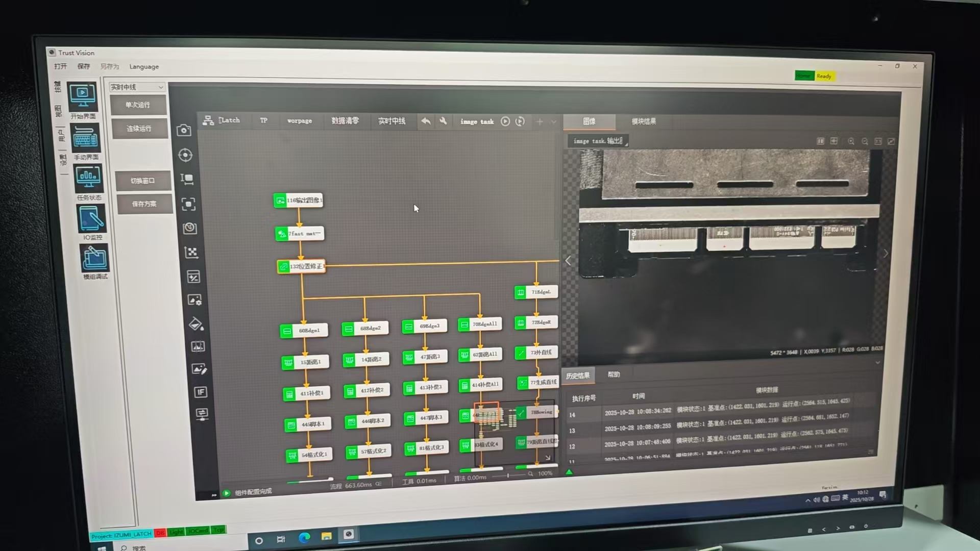Select the paint bucket color tool
The width and height of the screenshot is (980, 551).
[x=197, y=324]
